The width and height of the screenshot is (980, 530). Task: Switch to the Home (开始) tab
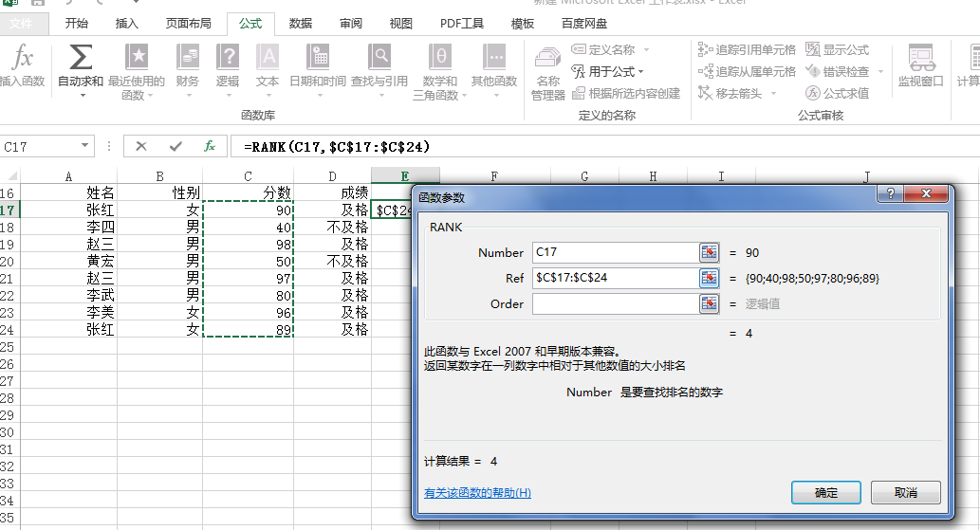click(76, 23)
